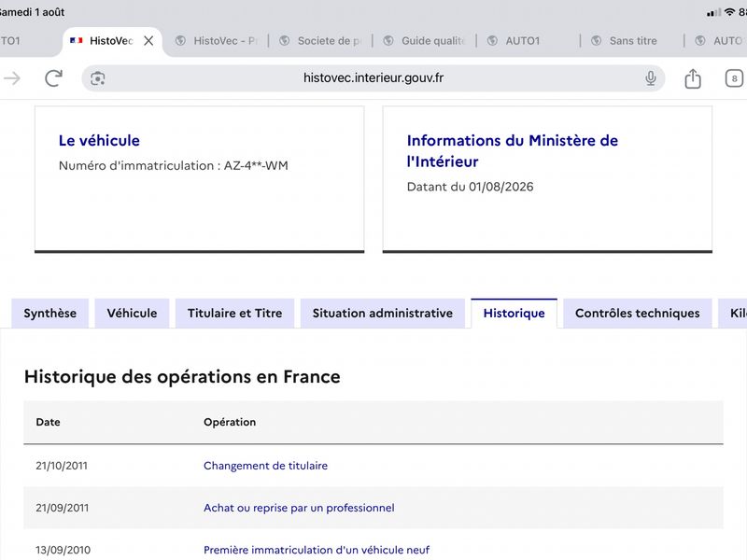Tap the Samedi 1 août date
The height and width of the screenshot is (560, 747).
(x=32, y=12)
